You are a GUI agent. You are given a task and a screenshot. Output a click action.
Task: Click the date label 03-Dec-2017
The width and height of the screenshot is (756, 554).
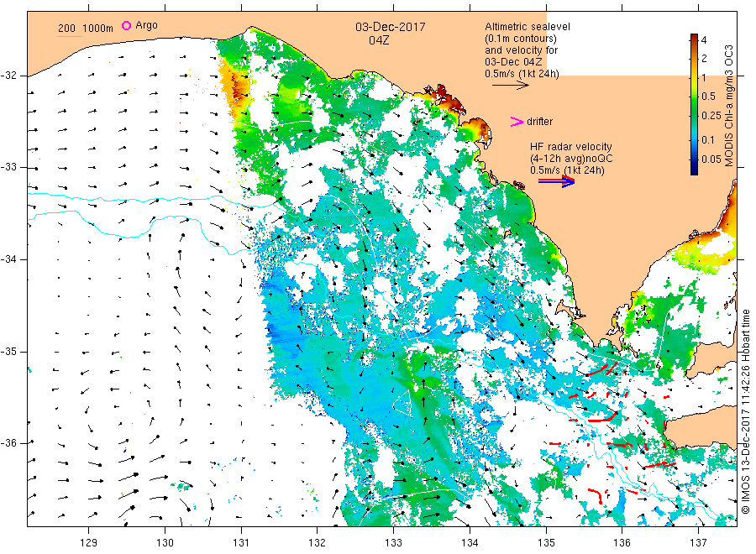[x=391, y=27]
